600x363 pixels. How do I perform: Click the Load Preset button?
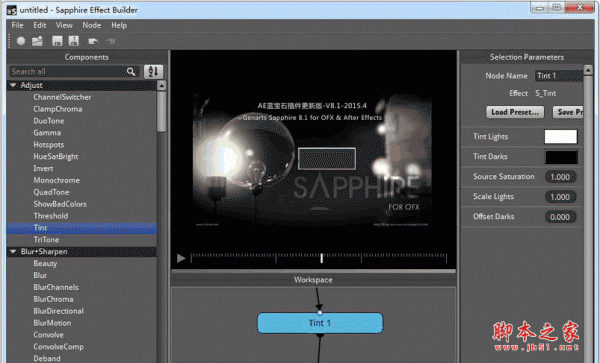[x=515, y=112]
